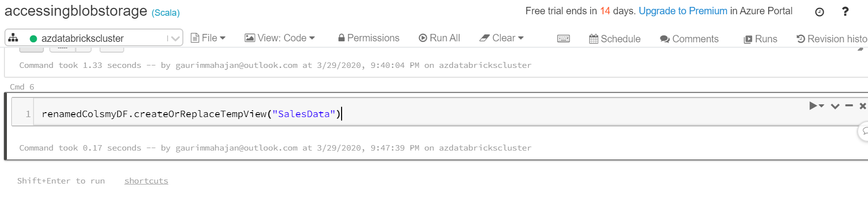The width and height of the screenshot is (868, 215).
Task: Expand cell options chevron in Cmd 6
Action: 835,106
